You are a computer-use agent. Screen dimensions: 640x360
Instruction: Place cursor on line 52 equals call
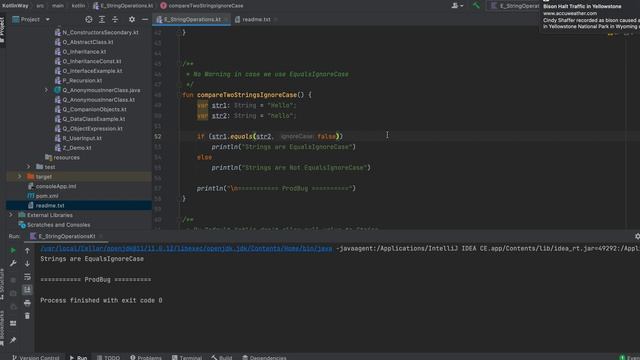[242, 136]
